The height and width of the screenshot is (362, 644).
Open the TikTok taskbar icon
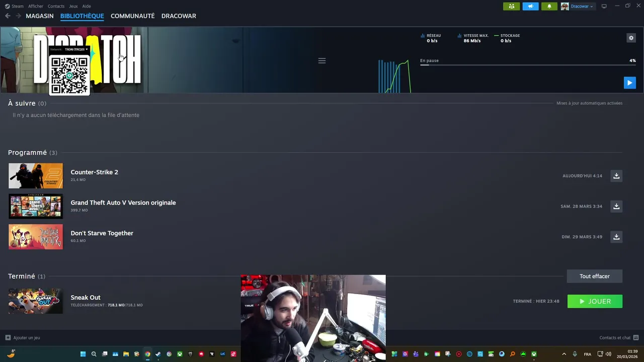pyautogui.click(x=233, y=354)
